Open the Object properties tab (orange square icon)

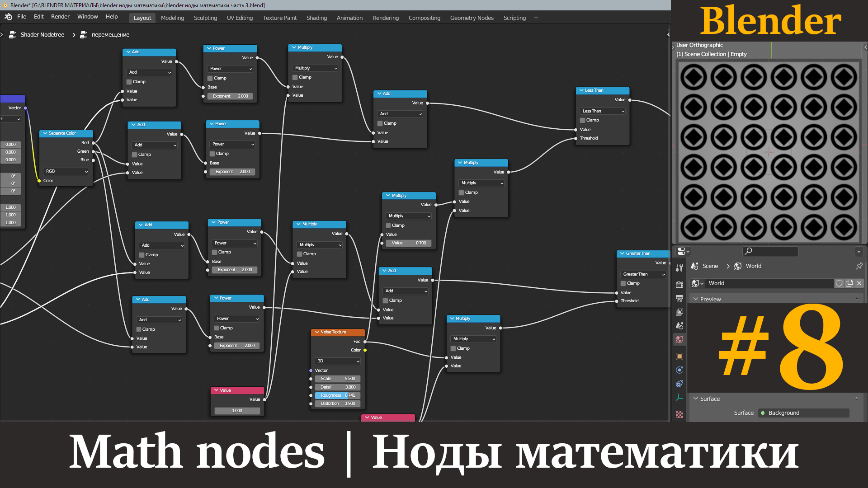[x=679, y=356]
